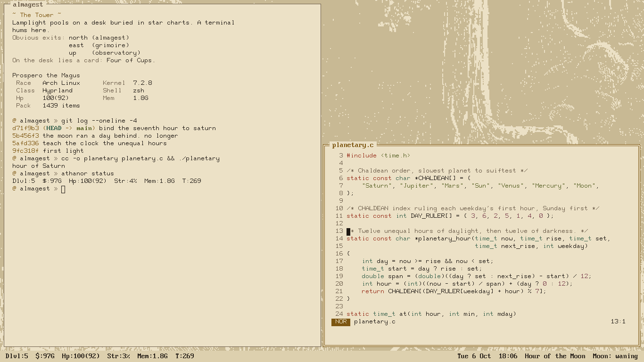Click 'north (almagest)' exit in terminal
This screenshot has width=644, height=362.
click(x=99, y=38)
